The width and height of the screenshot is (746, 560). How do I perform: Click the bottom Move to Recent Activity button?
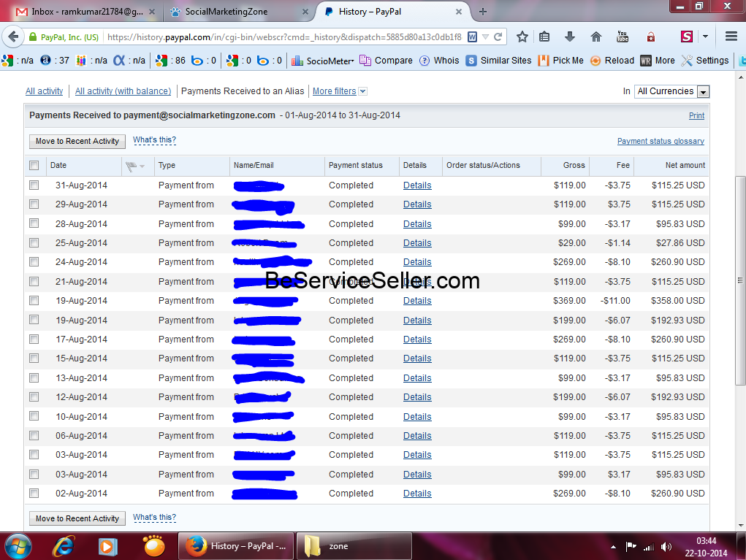[x=77, y=518]
